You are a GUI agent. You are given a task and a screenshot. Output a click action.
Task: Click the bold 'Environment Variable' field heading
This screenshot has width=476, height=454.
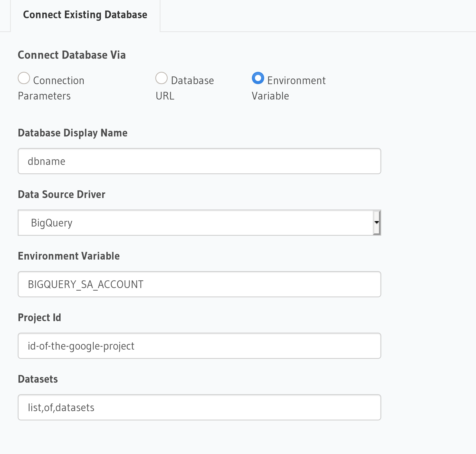tap(69, 256)
